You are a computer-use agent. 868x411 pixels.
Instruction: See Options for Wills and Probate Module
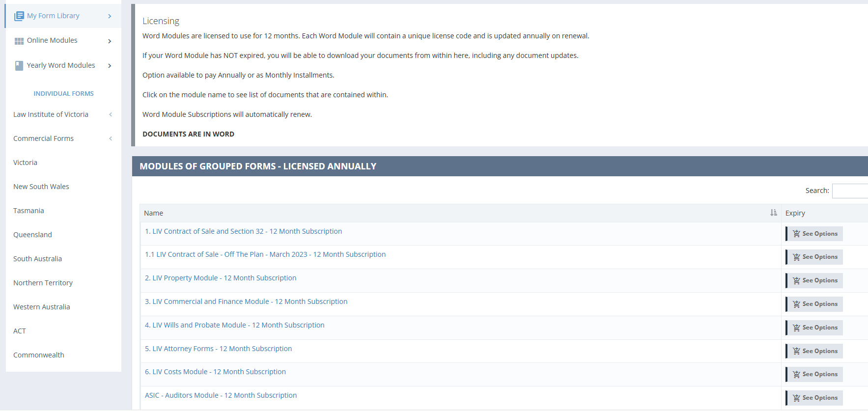[814, 328]
